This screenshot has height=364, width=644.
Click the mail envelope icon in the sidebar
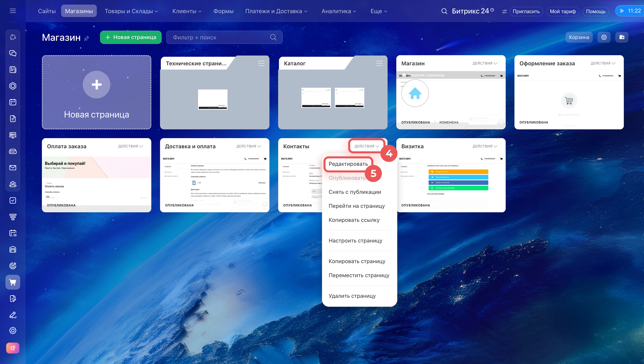coord(13,167)
